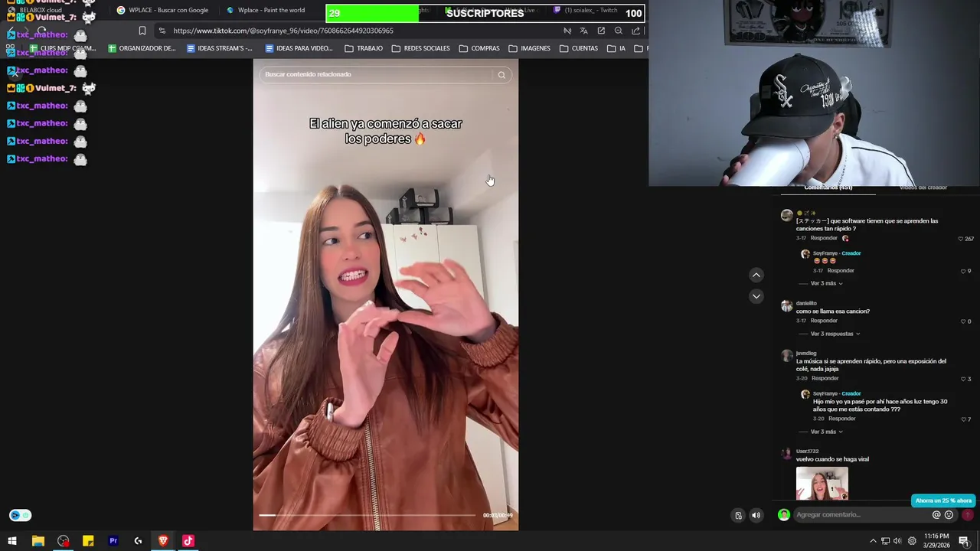Open the IDEAS STREAM'S bookmark
The height and width of the screenshot is (551, 980).
(x=220, y=48)
